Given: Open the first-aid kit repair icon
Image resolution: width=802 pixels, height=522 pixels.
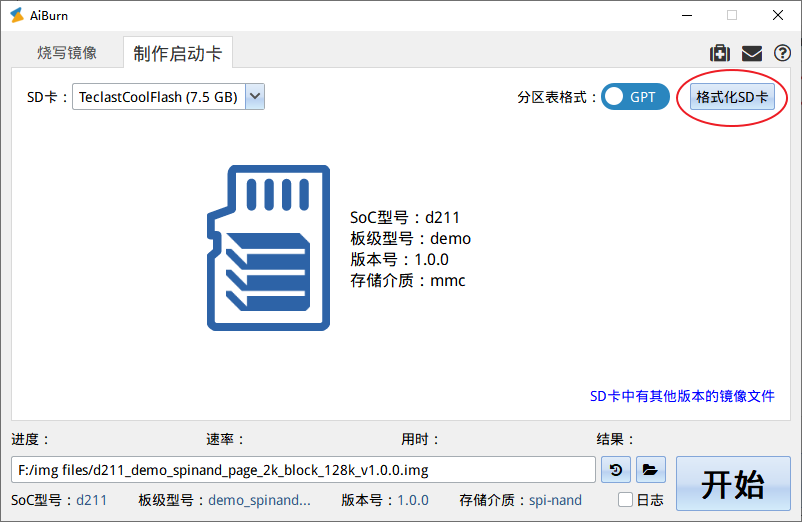Looking at the screenshot, I should pos(719,53).
